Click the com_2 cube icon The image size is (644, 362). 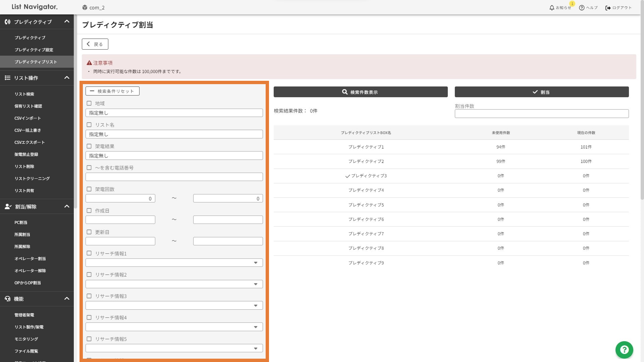coord(85,7)
